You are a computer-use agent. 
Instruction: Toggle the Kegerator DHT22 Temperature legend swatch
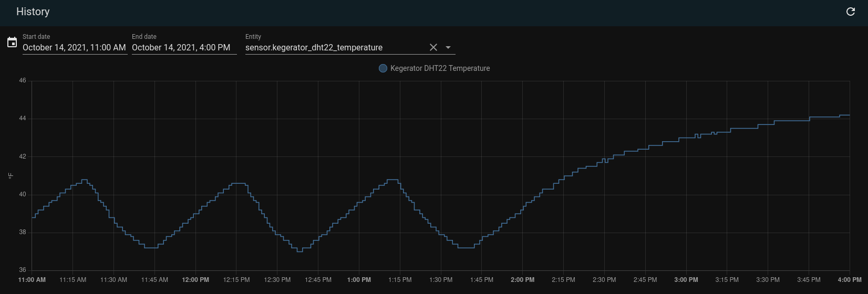pyautogui.click(x=383, y=68)
